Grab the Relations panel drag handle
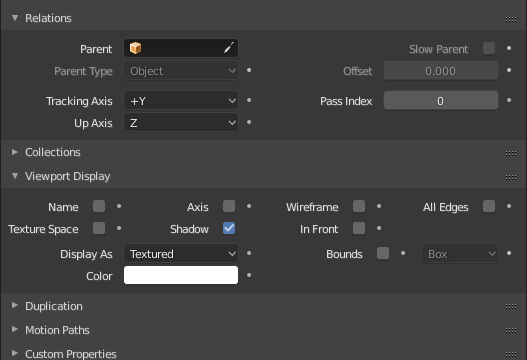Image resolution: width=527 pixels, height=360 pixels. tap(511, 19)
